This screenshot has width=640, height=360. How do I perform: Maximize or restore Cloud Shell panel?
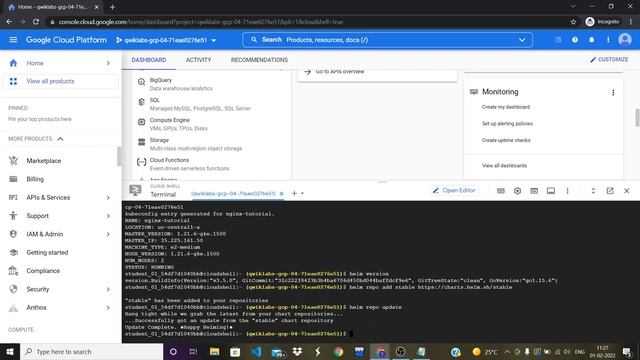pyautogui.click(x=593, y=191)
